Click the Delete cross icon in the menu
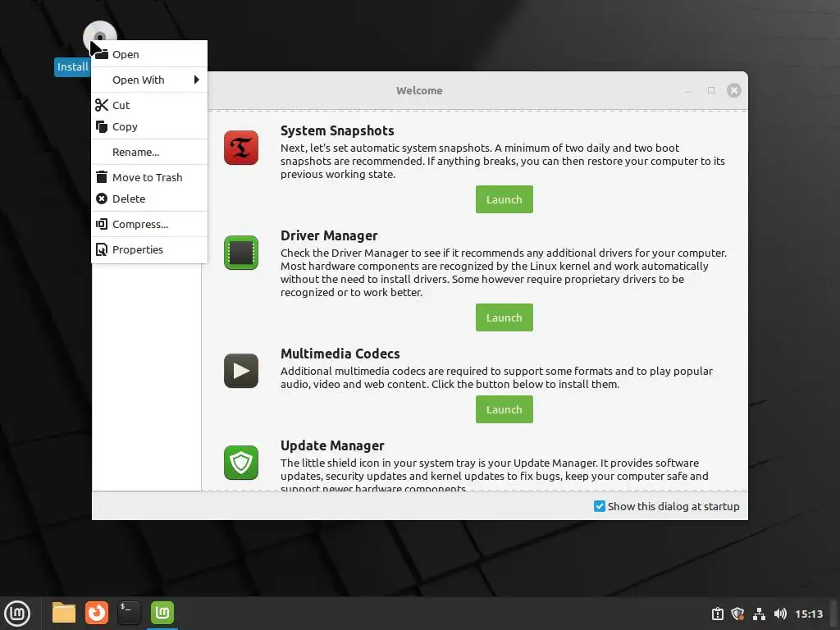This screenshot has height=630, width=840. tap(102, 199)
